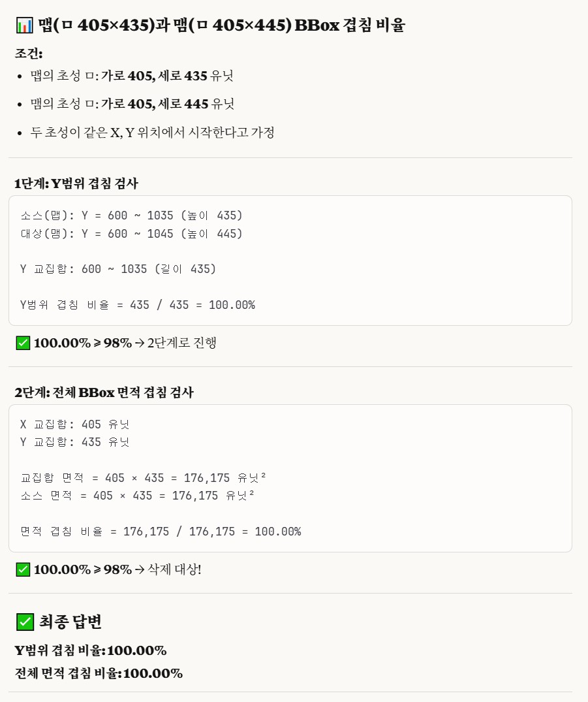This screenshot has width=588, height=702.
Task: Click the '조건:' subheading
Action: coord(29,54)
